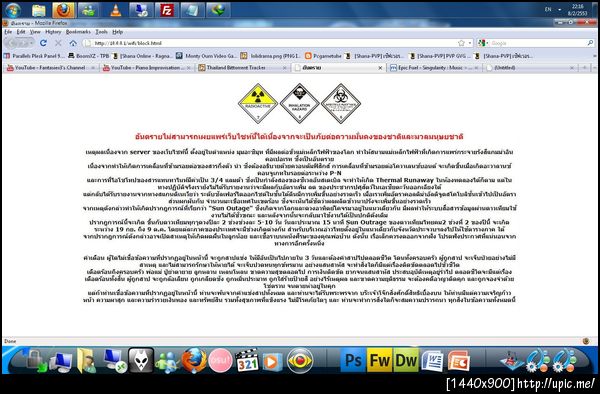Screen dimensions: 600x394
Task: Open Photoshop from the dock
Action: (x=352, y=360)
